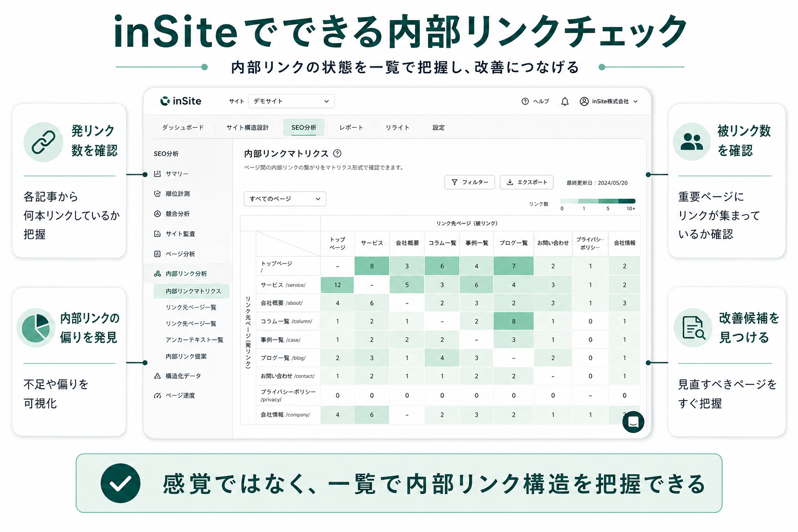Open the notifications bell icon

click(x=565, y=101)
